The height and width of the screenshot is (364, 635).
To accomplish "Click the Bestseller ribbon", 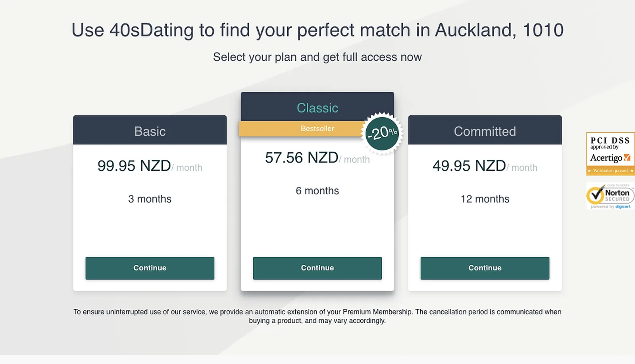I will click(x=302, y=128).
